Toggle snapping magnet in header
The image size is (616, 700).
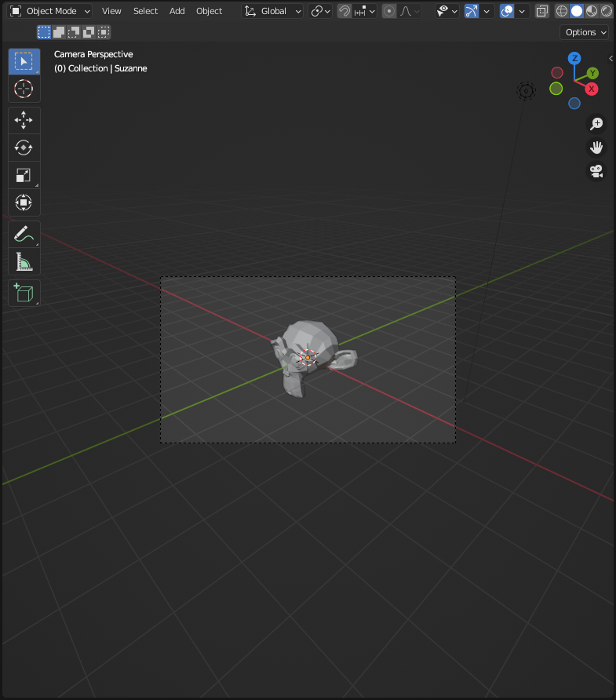tap(344, 11)
